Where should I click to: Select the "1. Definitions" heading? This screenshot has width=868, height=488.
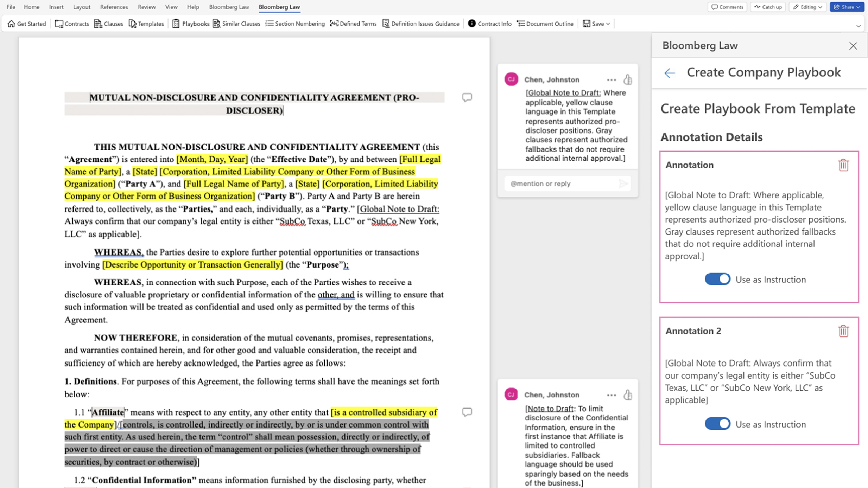click(x=90, y=381)
